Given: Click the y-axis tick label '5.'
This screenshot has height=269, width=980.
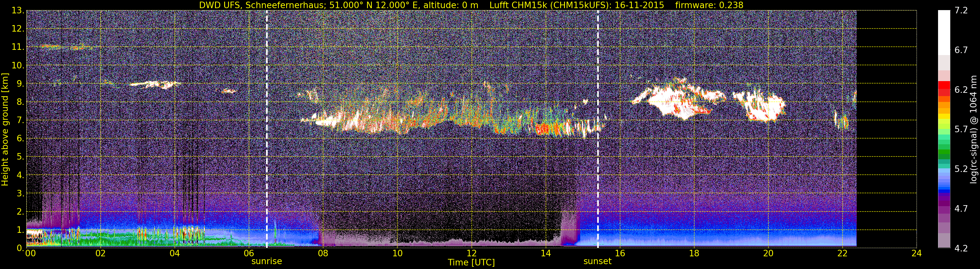Looking at the screenshot, I should pos(20,157).
